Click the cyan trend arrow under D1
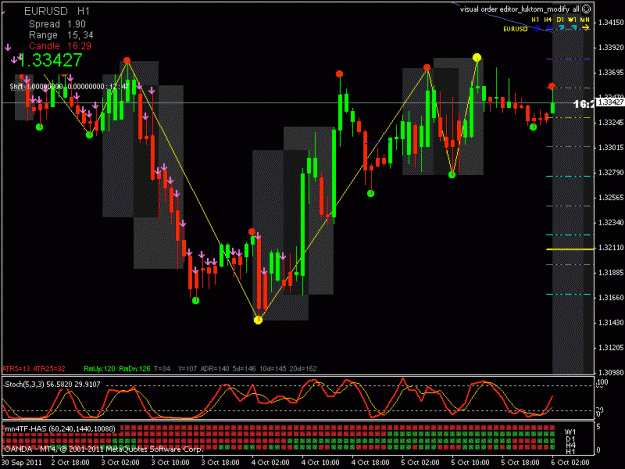This screenshot has width=625, height=469. [561, 27]
